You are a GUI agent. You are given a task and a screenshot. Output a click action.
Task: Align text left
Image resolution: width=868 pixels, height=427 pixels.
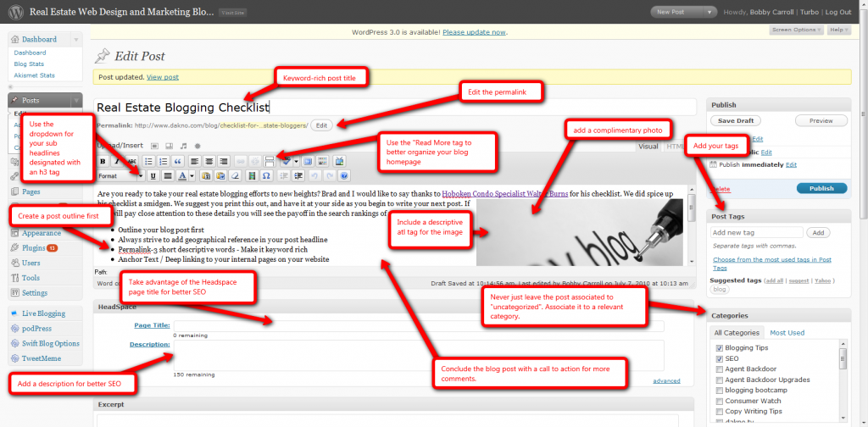194,161
